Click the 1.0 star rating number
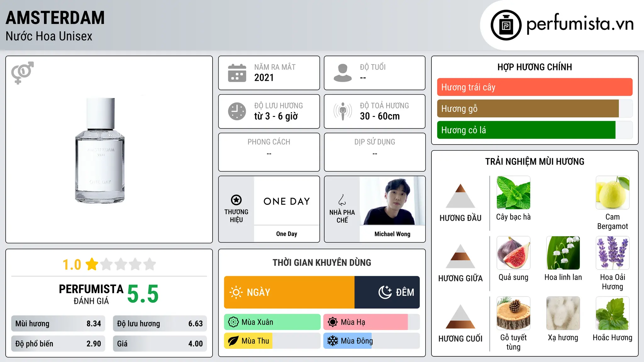 tap(72, 264)
